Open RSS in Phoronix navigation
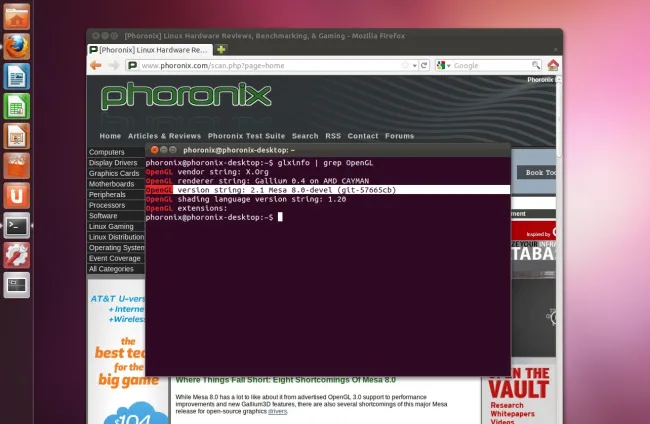The image size is (650, 424). pos(333,136)
